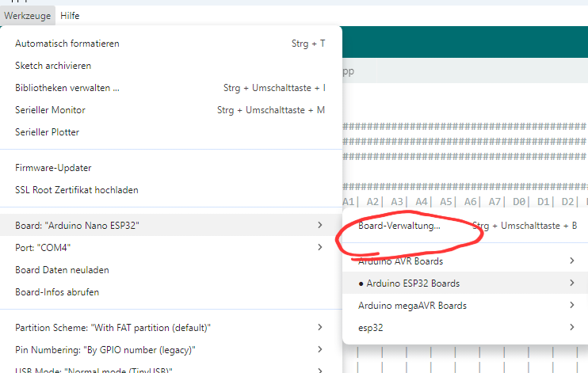Open the Werkzeuge menu
The width and height of the screenshot is (588, 373).
(28, 15)
